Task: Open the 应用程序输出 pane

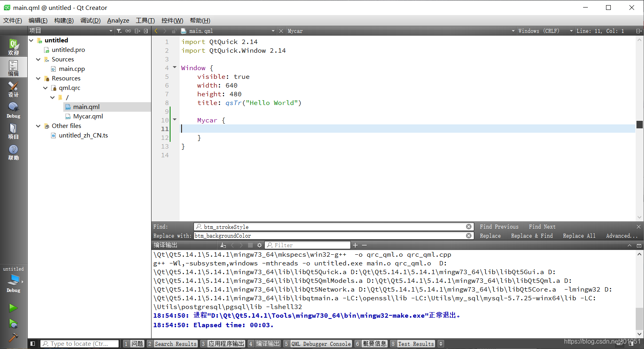Action: (223, 344)
